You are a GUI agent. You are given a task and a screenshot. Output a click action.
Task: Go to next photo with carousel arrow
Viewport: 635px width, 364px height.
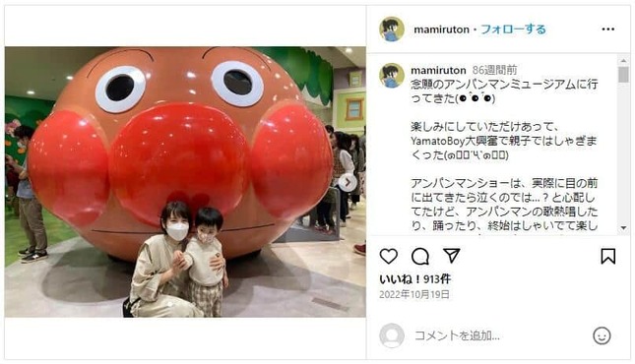(x=348, y=183)
